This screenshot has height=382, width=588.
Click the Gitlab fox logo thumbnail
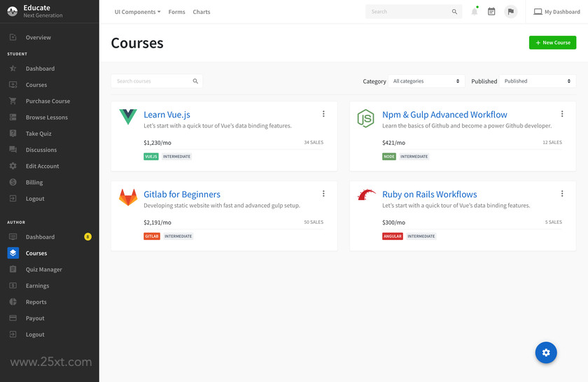[x=128, y=197]
